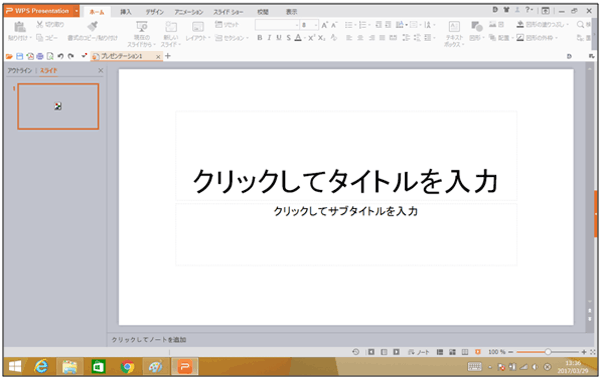Click to add notes area

[149, 339]
